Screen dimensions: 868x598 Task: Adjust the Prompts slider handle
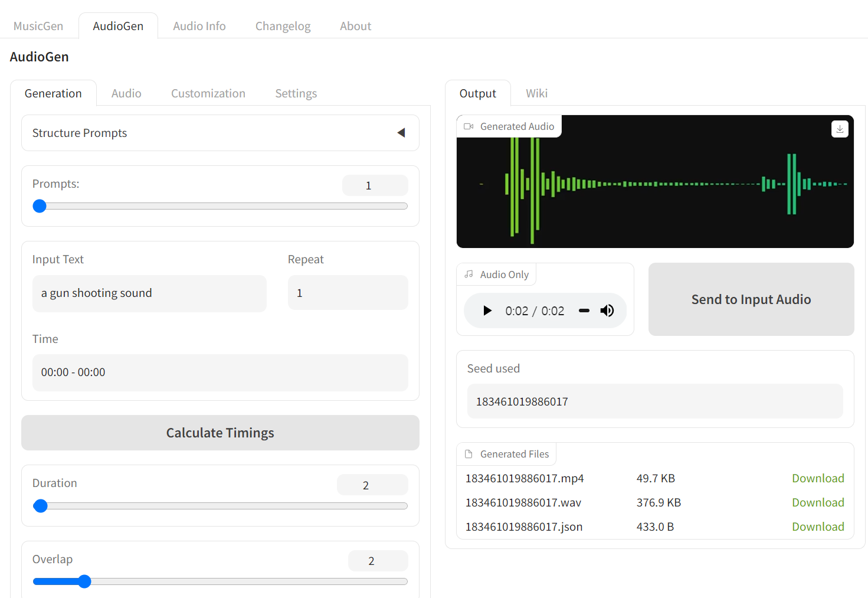pyautogui.click(x=40, y=206)
